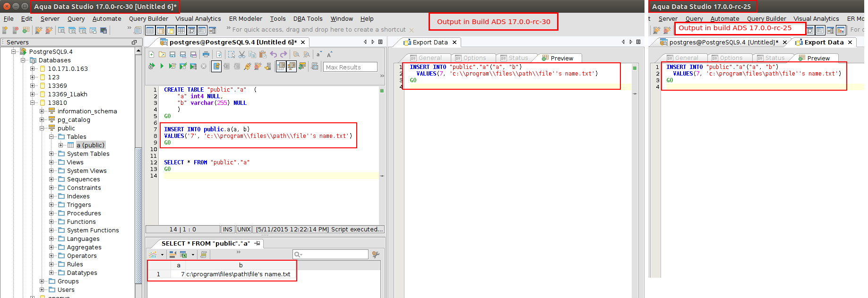The image size is (868, 298).
Task: Click the Execute Explain plan icon
Action: 193,66
